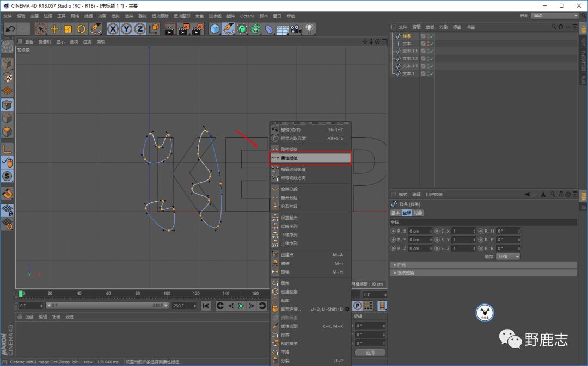
Task: Click the P.X position input field
Action: pos(420,231)
